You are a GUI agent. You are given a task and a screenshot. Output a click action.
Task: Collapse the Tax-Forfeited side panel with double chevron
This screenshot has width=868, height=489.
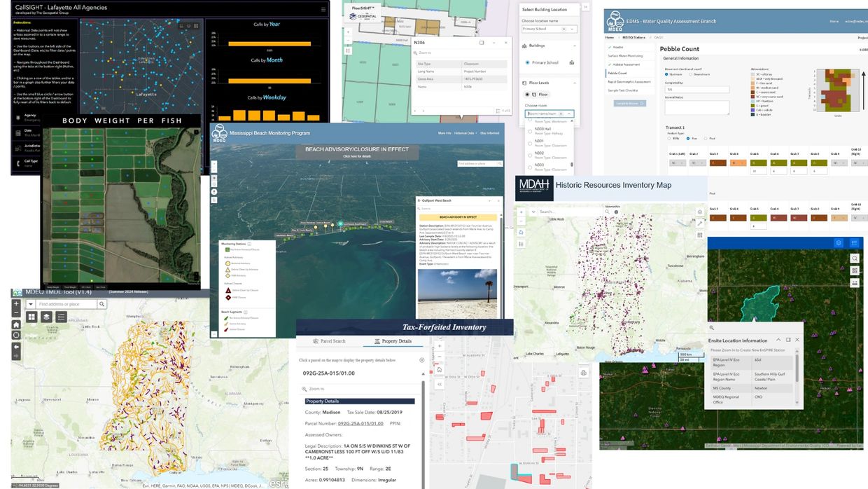[440, 385]
